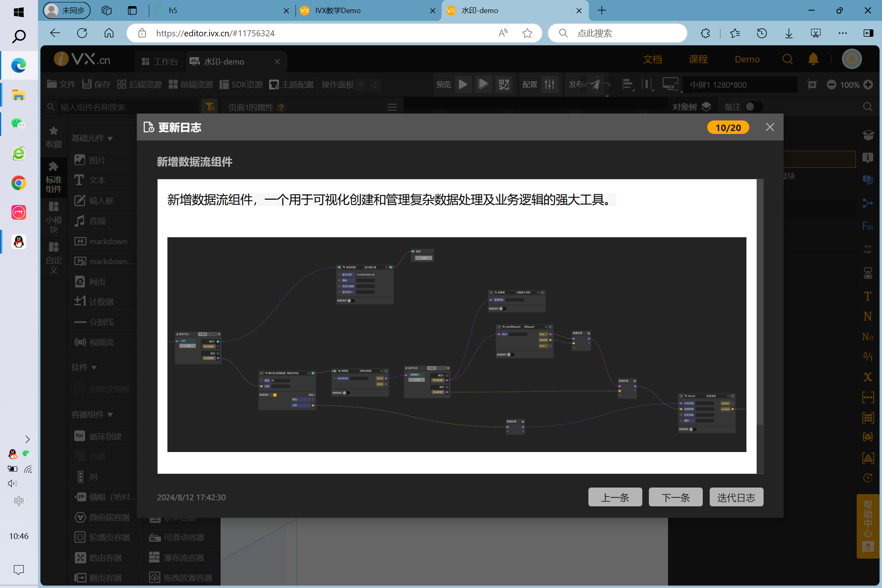Open the notifications bell
The width and height of the screenshot is (882, 588).
[813, 60]
